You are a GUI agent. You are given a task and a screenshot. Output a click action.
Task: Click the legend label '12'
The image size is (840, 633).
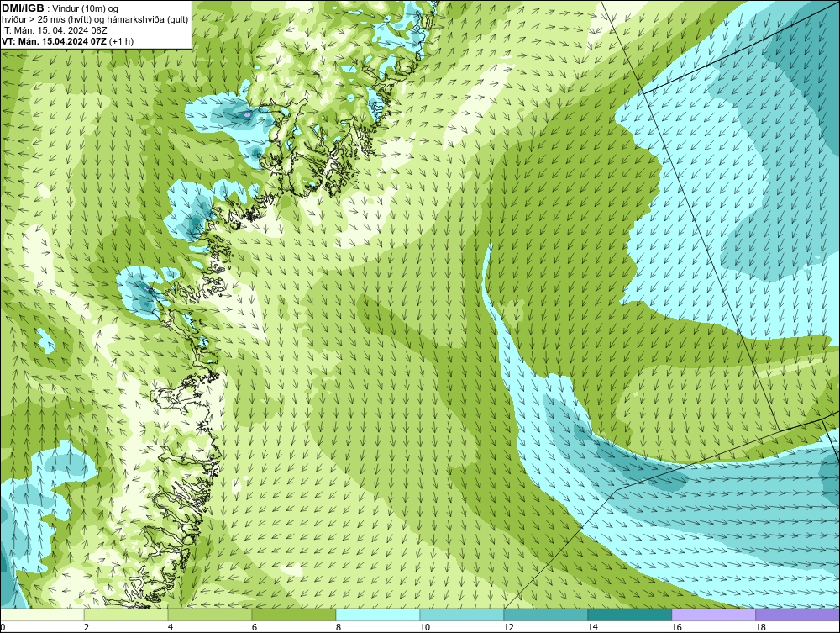pyautogui.click(x=508, y=627)
